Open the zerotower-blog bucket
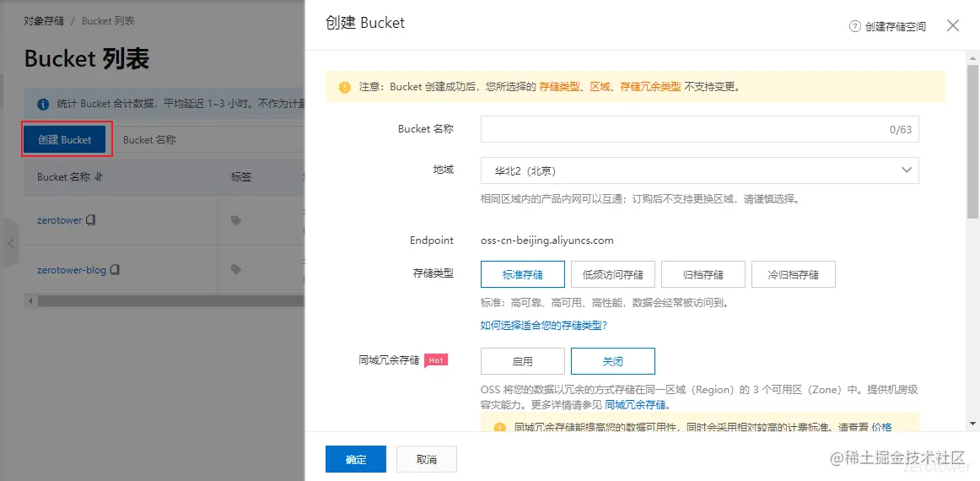This screenshot has width=980, height=481. [72, 269]
